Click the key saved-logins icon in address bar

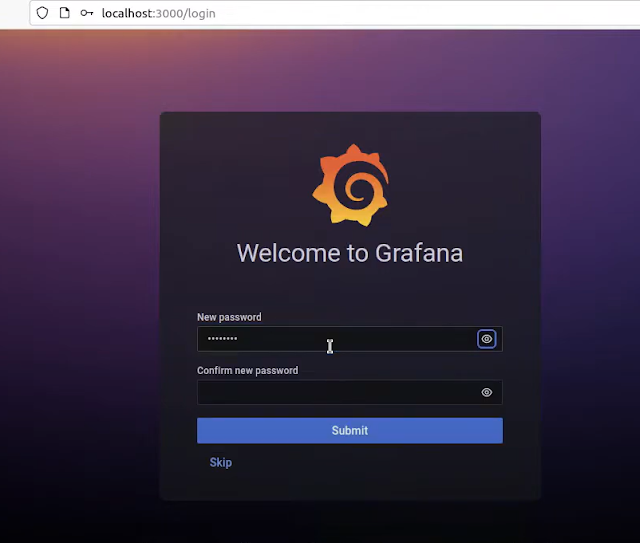coord(87,13)
